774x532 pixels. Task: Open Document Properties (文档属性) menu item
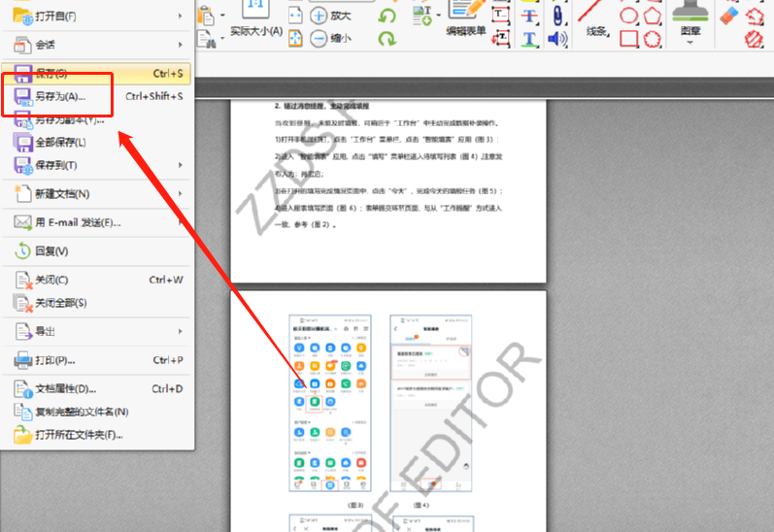pos(97,389)
